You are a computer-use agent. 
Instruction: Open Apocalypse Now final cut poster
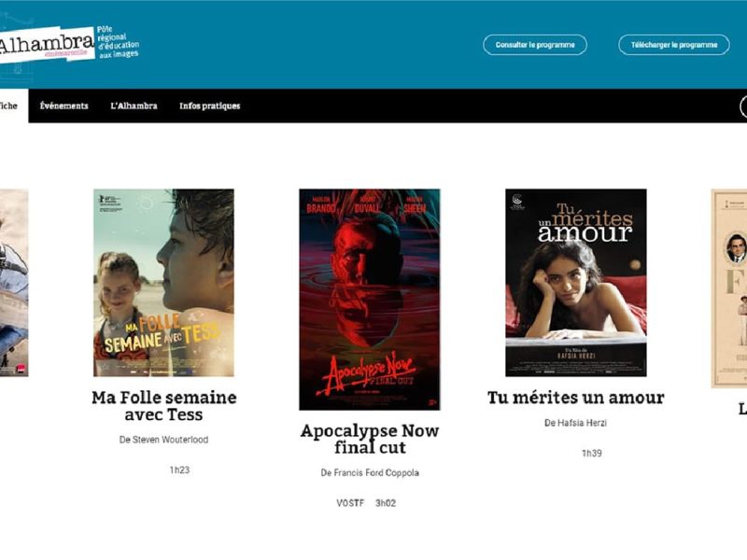[x=370, y=300]
